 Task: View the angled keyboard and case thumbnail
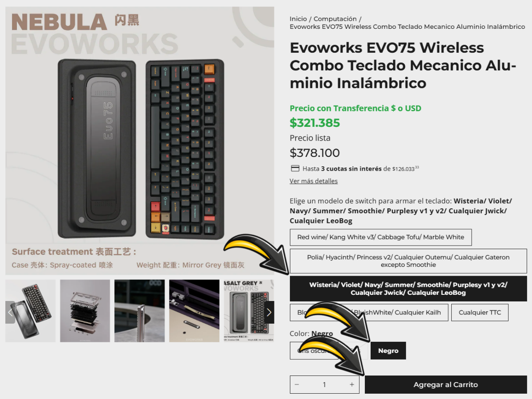coord(31,311)
